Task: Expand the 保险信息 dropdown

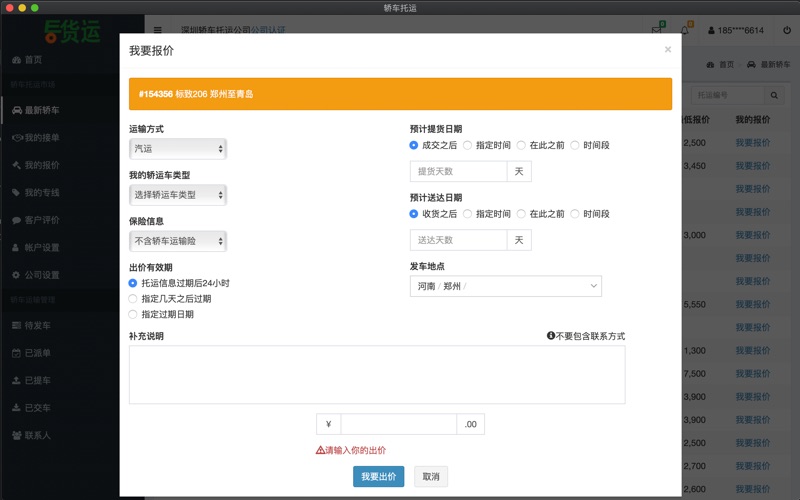Action: [178, 241]
